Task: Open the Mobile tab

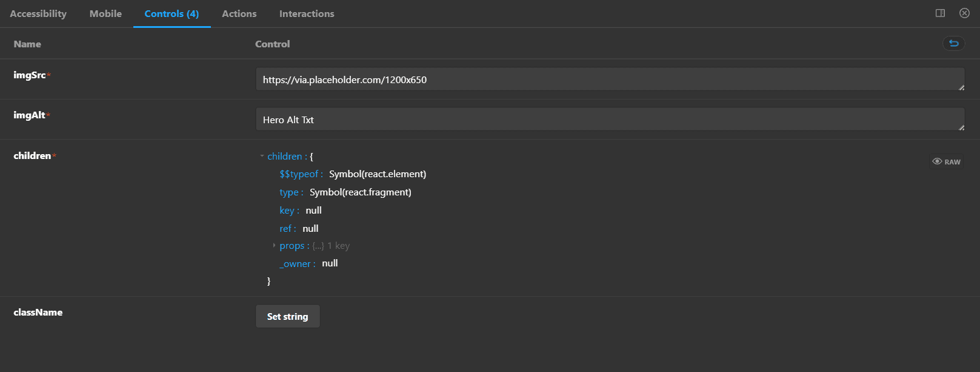Action: pyautogui.click(x=105, y=13)
